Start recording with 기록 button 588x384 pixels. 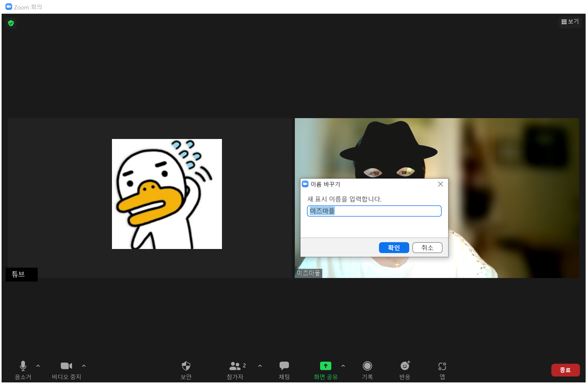(367, 370)
